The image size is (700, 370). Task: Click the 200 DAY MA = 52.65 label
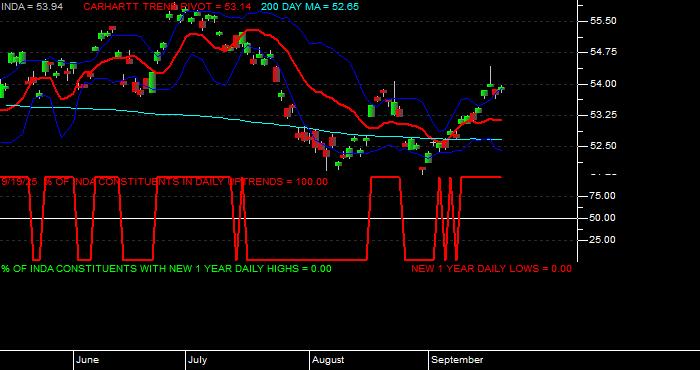[310, 7]
